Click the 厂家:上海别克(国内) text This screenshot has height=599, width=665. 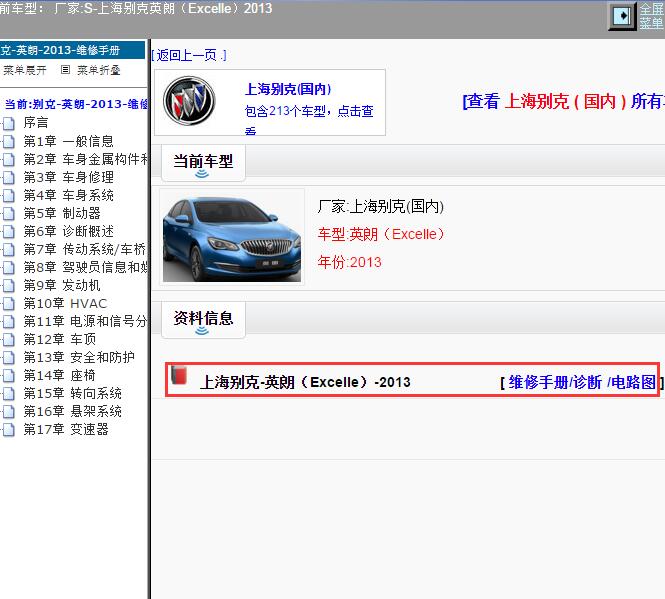[381, 207]
